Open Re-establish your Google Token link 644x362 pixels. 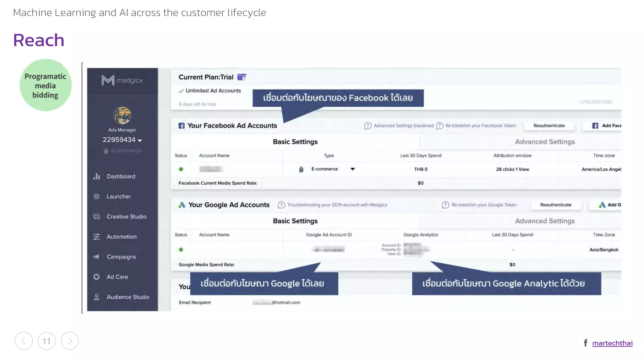point(484,205)
